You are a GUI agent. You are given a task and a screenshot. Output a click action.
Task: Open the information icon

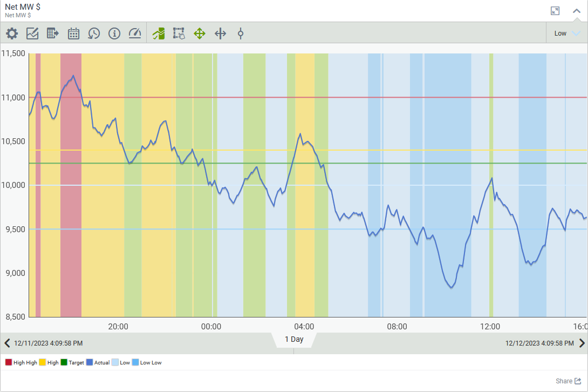114,33
